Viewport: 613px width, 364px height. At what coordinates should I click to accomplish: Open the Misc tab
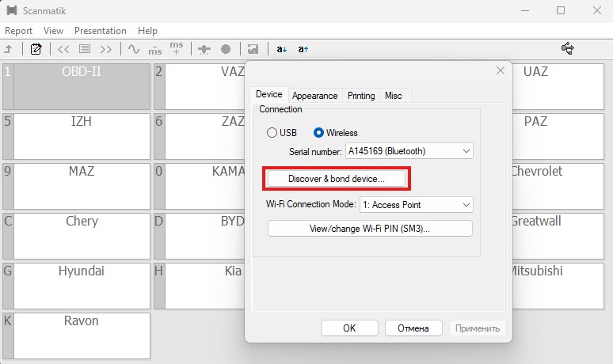(393, 96)
